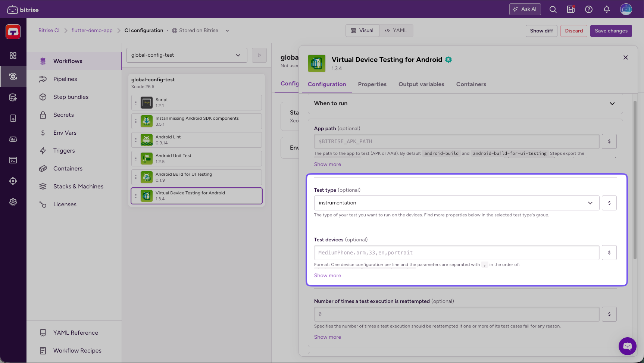Open the YAML Reference link

pyautogui.click(x=74, y=333)
